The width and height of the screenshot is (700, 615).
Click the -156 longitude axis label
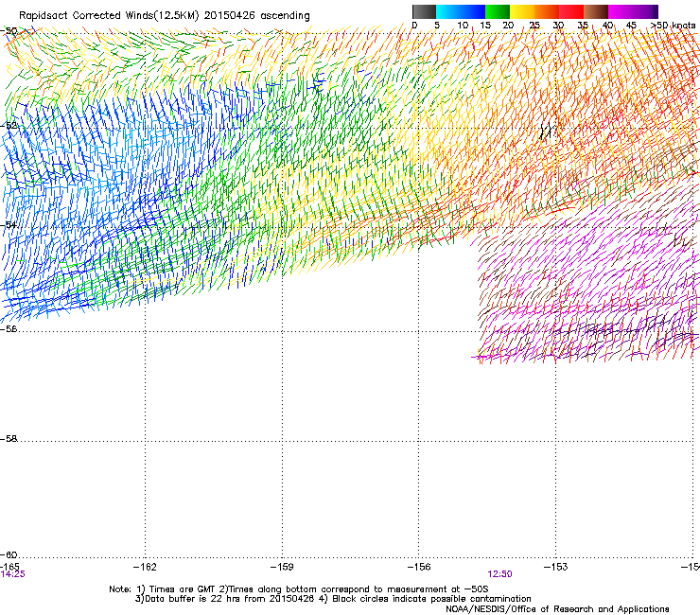[419, 567]
